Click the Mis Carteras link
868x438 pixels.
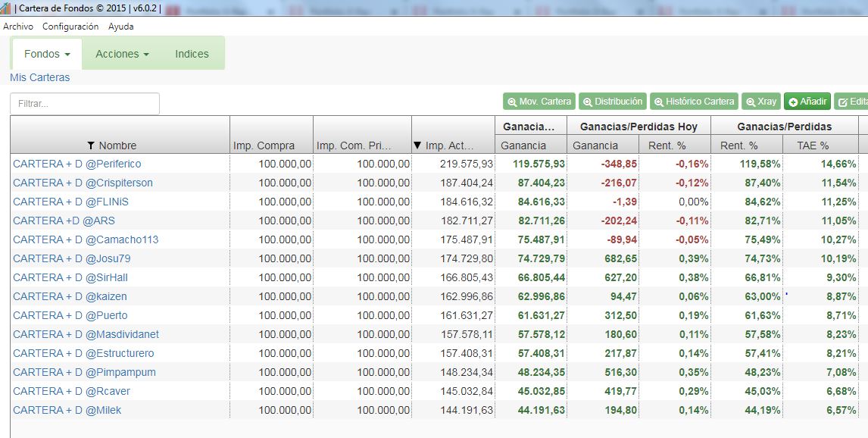coord(39,77)
